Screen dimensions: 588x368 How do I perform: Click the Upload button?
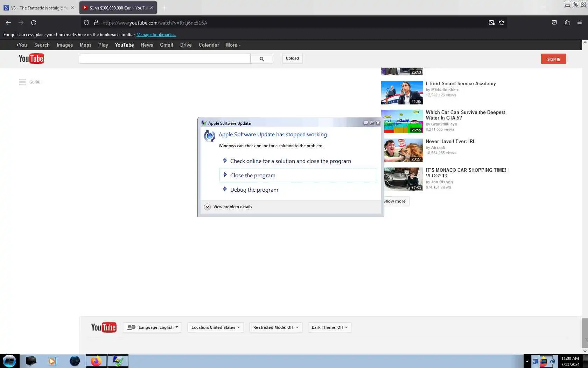(292, 59)
